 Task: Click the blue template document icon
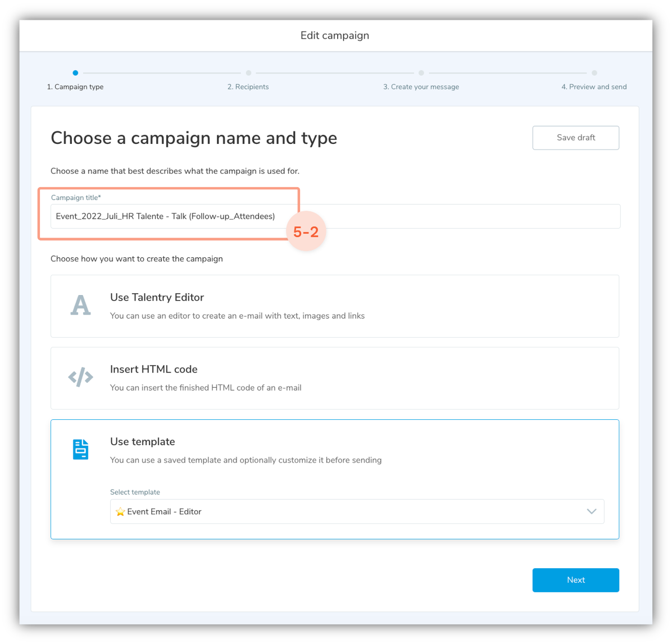(x=81, y=450)
